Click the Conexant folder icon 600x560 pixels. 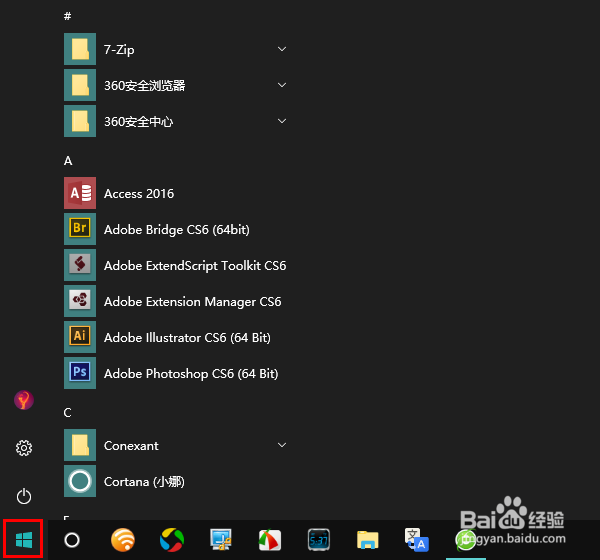coord(80,445)
